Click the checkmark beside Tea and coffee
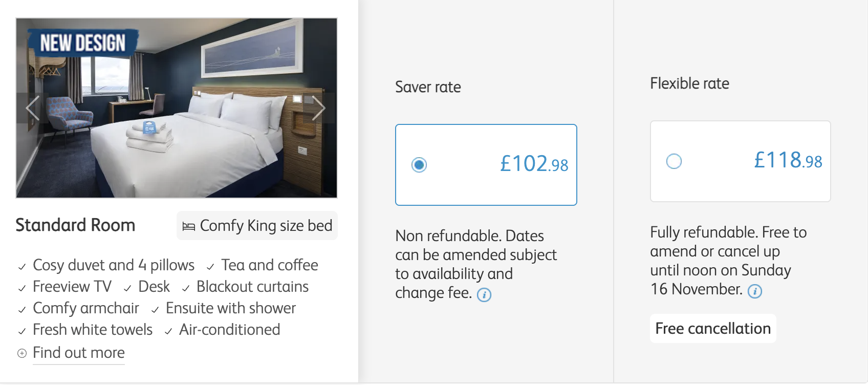The height and width of the screenshot is (385, 868). 210,267
